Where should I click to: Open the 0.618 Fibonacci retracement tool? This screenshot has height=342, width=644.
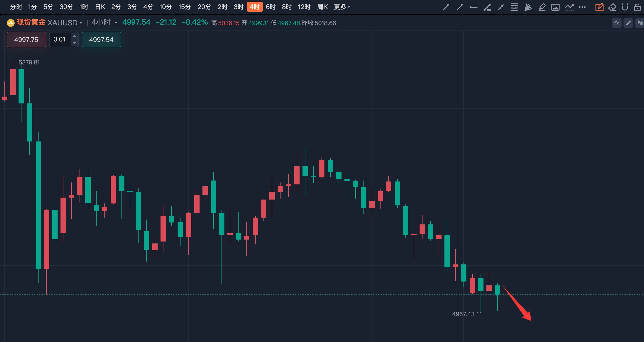pyautogui.click(x=514, y=7)
